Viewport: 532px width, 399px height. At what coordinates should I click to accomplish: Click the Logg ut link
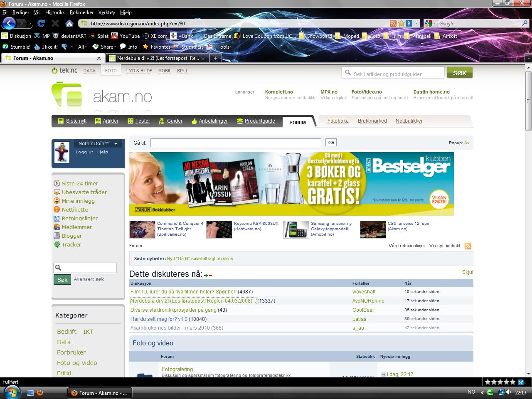84,152
